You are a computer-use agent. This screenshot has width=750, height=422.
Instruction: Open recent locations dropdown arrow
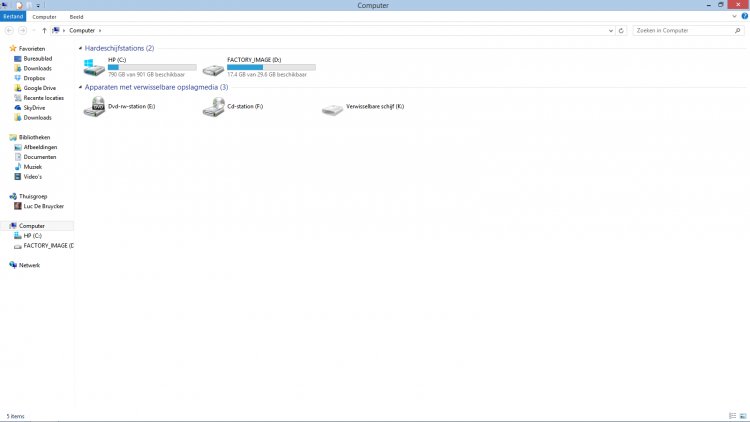click(x=33, y=30)
